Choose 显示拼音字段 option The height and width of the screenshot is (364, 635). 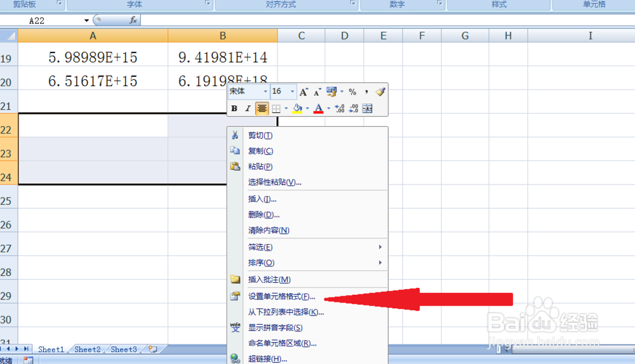[307, 328]
